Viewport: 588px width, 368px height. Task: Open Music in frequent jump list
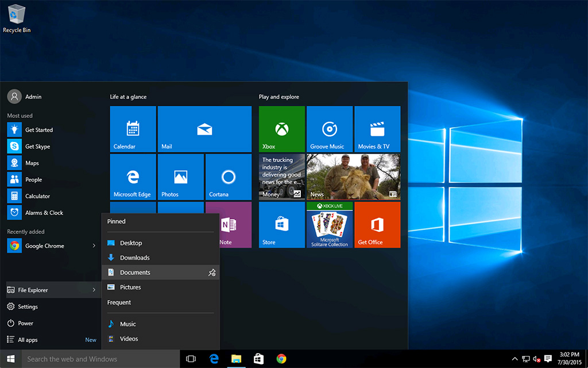pyautogui.click(x=161, y=324)
